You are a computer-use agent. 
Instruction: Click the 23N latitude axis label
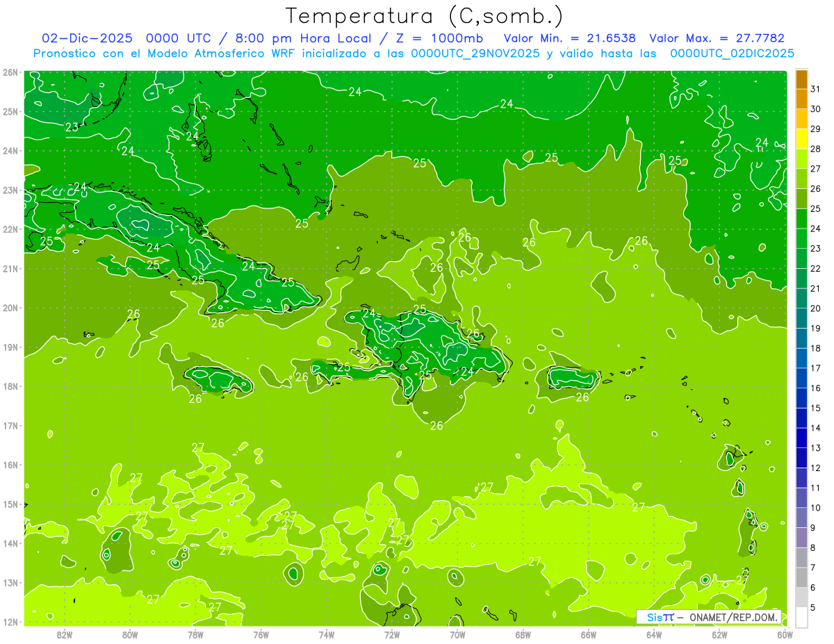10,190
